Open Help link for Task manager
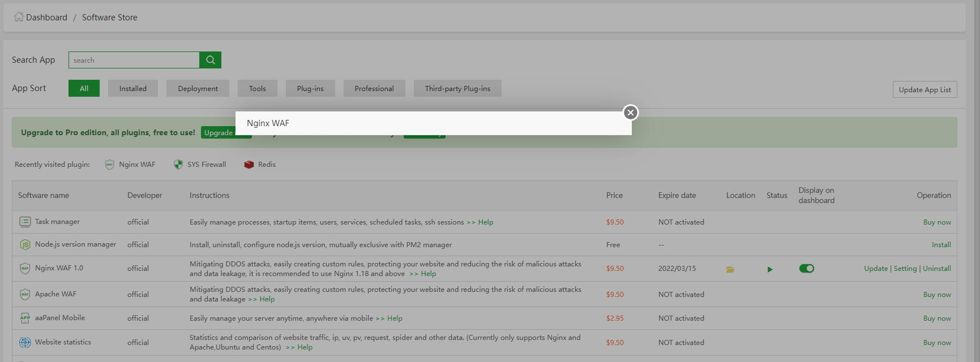The image size is (980, 362). pos(486,222)
